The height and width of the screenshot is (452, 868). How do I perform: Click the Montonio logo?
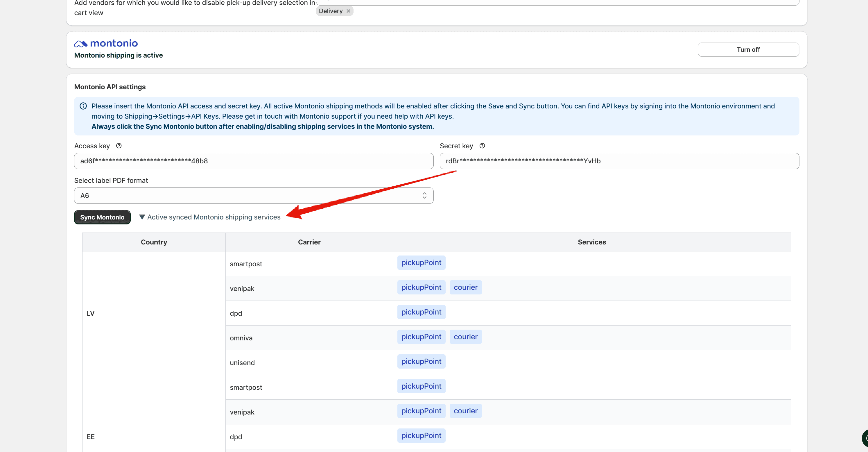pos(106,44)
